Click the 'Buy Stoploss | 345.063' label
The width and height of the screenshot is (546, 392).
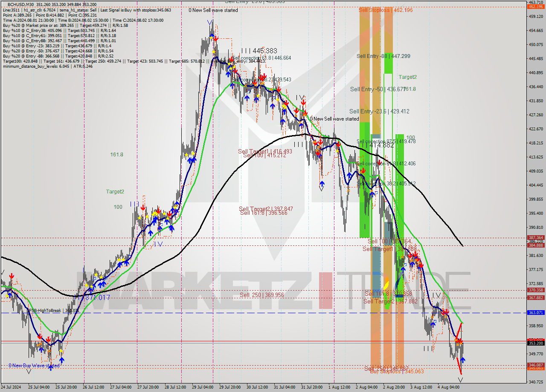coord(397,372)
